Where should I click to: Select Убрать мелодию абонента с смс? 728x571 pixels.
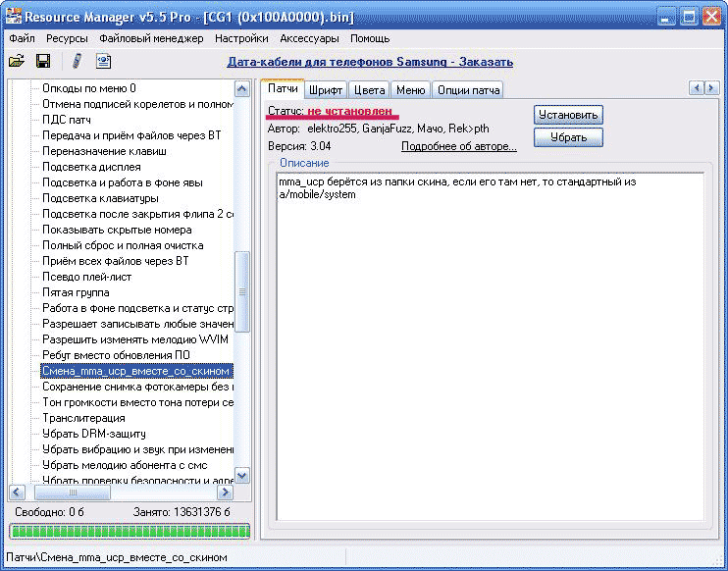pos(125,466)
